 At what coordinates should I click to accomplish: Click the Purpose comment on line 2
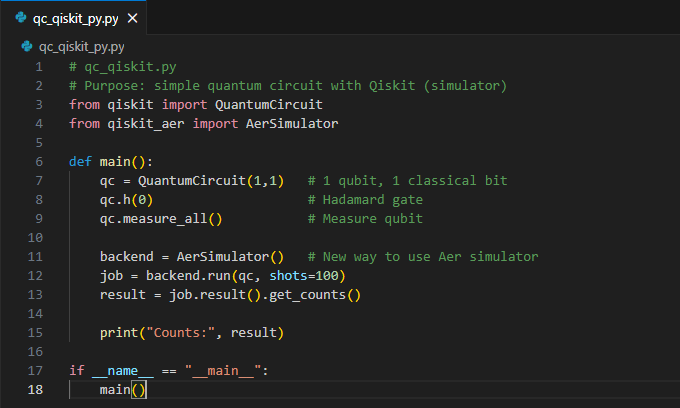(288, 85)
